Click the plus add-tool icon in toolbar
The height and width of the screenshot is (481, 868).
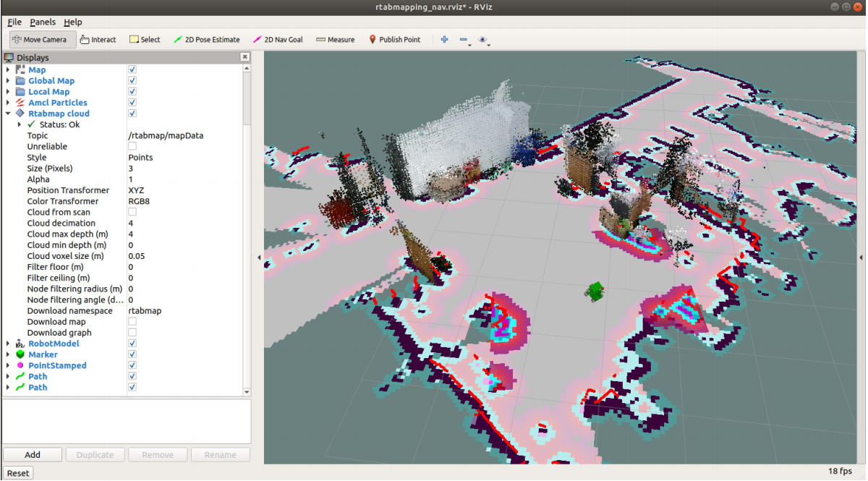click(444, 40)
